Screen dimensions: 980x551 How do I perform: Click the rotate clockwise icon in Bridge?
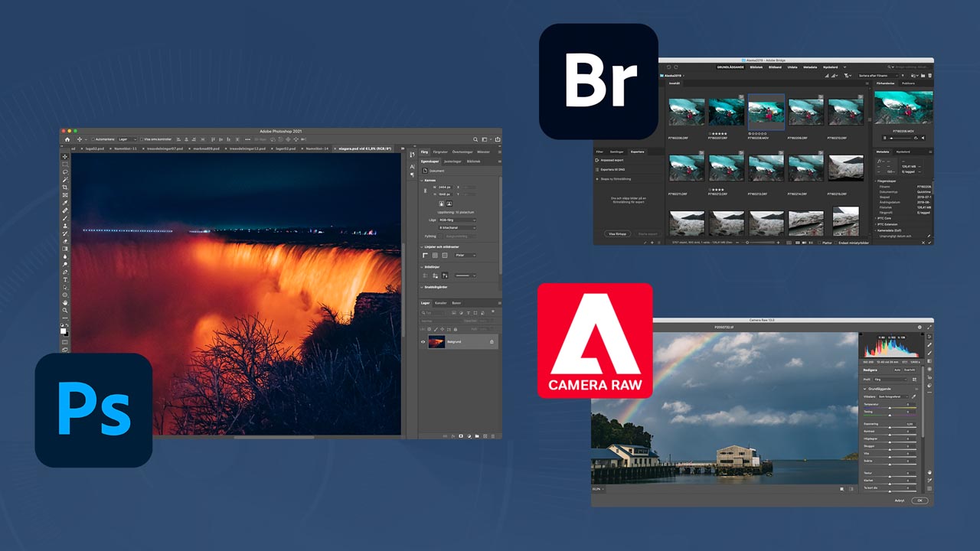pos(676,67)
